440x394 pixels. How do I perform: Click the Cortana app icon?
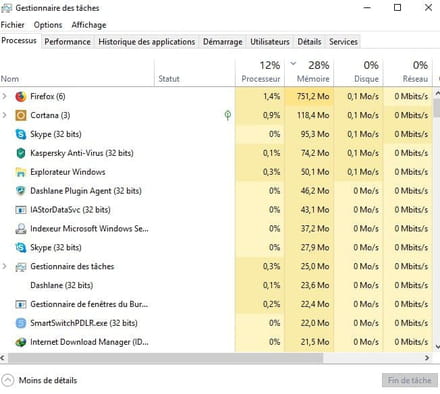click(x=21, y=115)
